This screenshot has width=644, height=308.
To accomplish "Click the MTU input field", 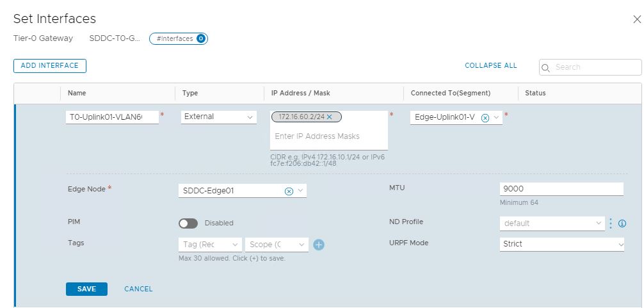I will click(561, 189).
